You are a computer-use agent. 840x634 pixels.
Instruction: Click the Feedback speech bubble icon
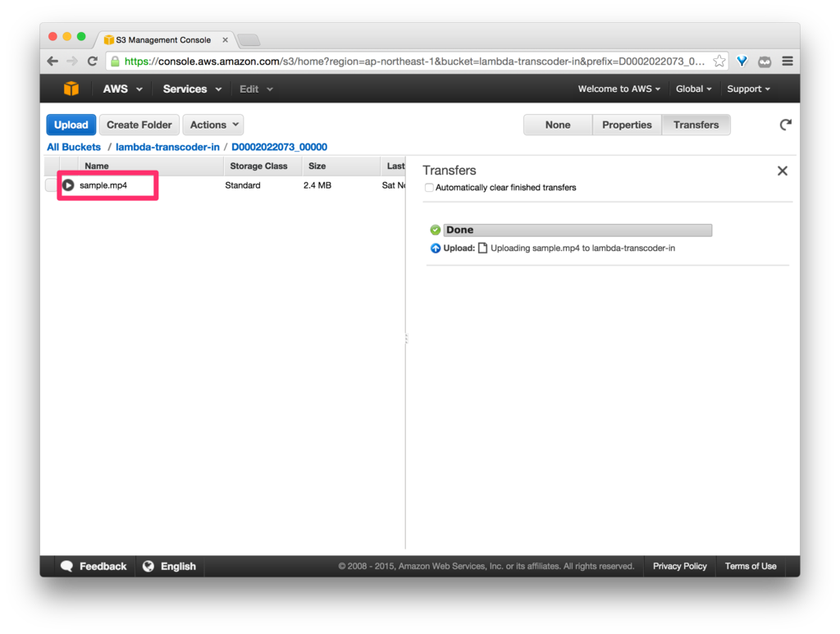(67, 566)
